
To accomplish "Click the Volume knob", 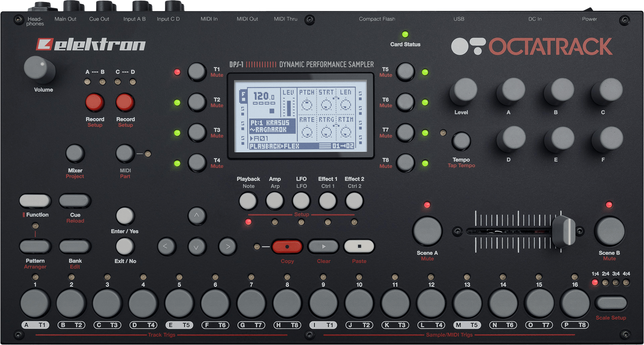I will point(40,69).
